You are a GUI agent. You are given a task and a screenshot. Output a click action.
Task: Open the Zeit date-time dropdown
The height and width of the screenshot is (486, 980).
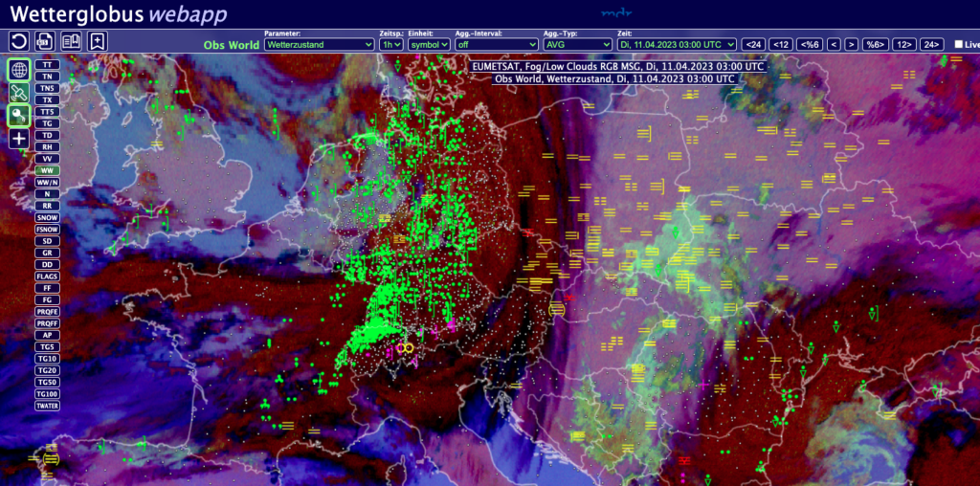(677, 44)
